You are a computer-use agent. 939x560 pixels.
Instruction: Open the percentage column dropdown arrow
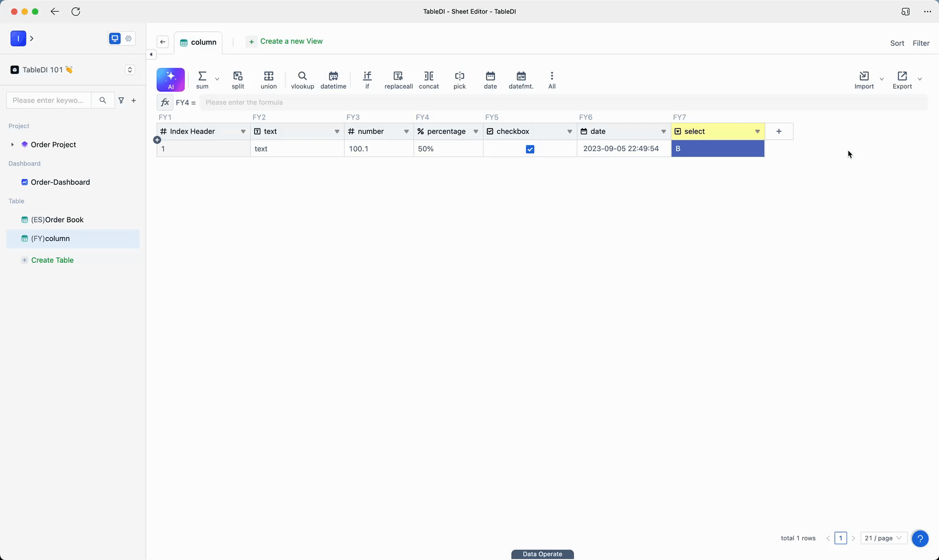476,131
